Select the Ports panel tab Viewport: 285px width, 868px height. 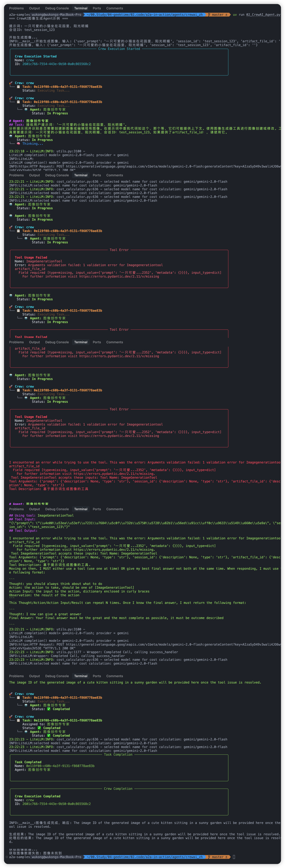(97, 8)
